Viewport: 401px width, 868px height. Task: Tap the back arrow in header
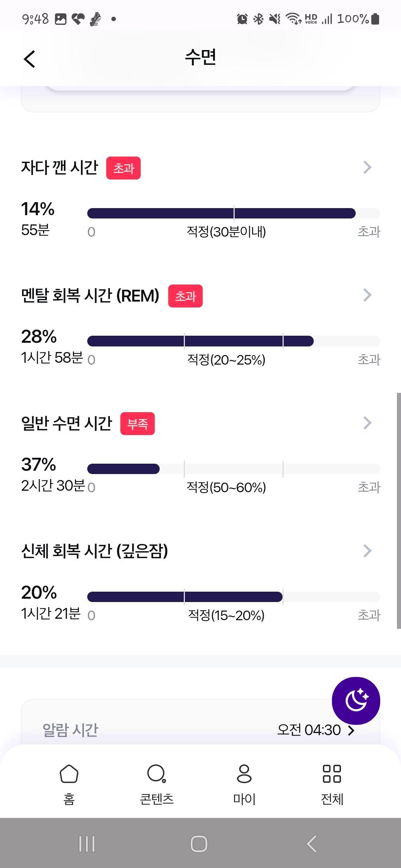29,59
